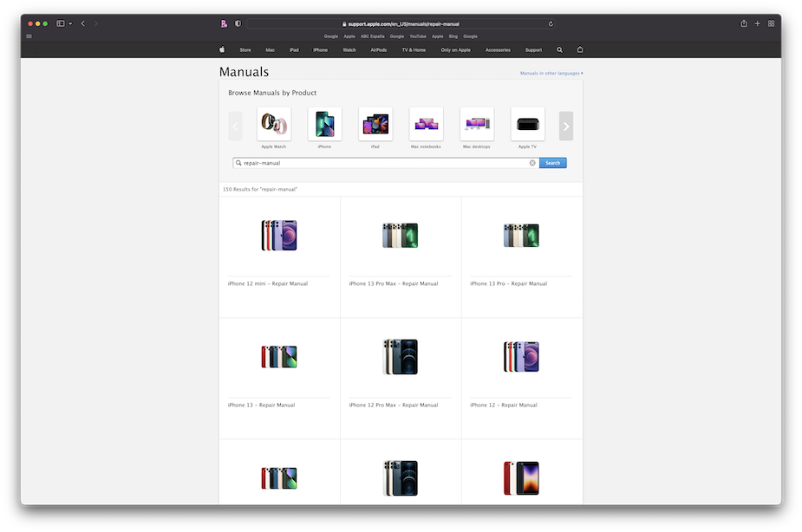Screen dimensions: 802x532
Task: Open the sidebar options dropdown arrow
Action: click(70, 23)
